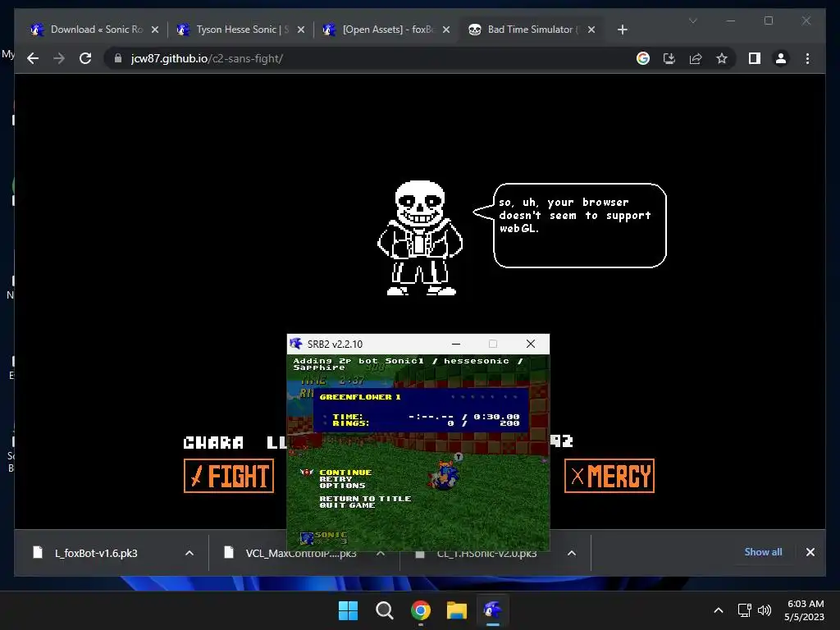The height and width of the screenshot is (630, 840).
Task: Switch to the Download « Sonic Robo tab
Action: pyautogui.click(x=95, y=30)
